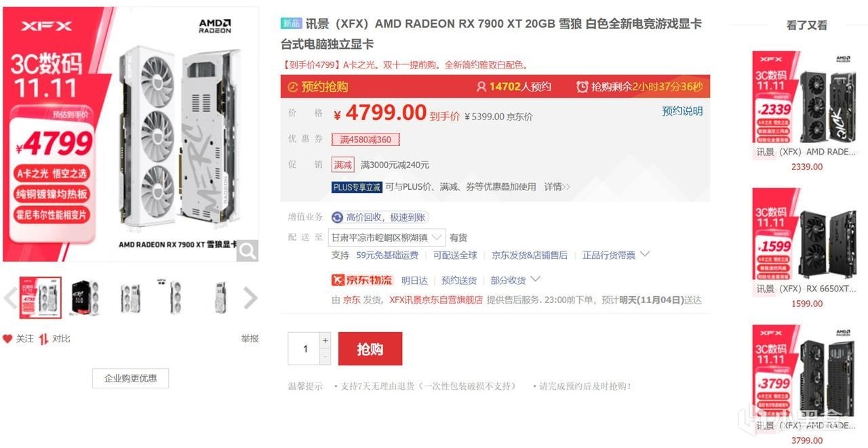
Task: Click the 抢购 purchase button
Action: pyautogui.click(x=370, y=348)
